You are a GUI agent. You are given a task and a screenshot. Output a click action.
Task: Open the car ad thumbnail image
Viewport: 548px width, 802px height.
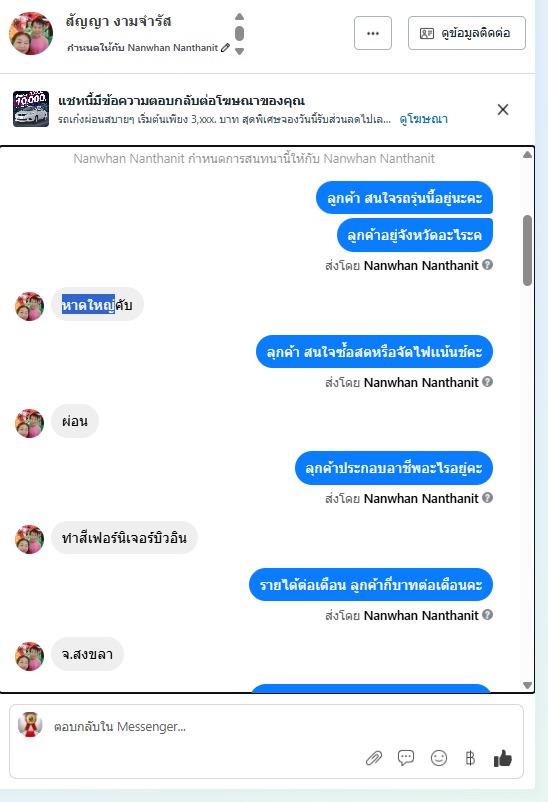(x=31, y=109)
